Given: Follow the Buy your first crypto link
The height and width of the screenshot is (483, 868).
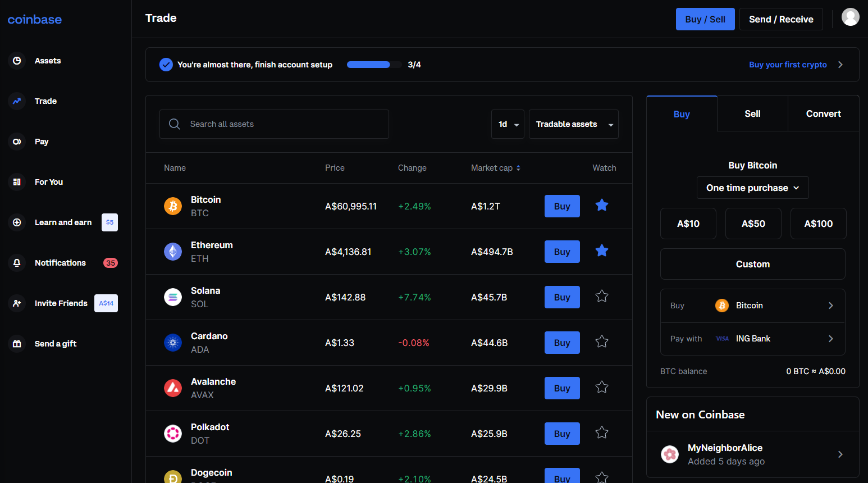Looking at the screenshot, I should click(x=788, y=65).
